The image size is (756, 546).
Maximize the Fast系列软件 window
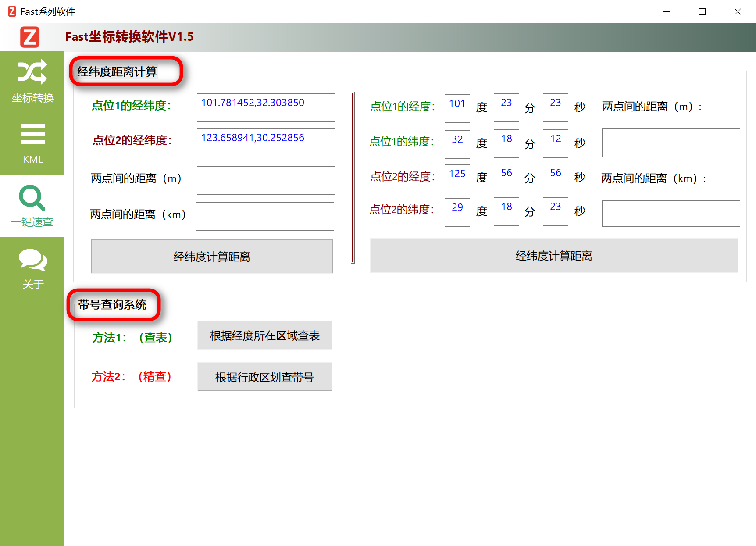[703, 11]
